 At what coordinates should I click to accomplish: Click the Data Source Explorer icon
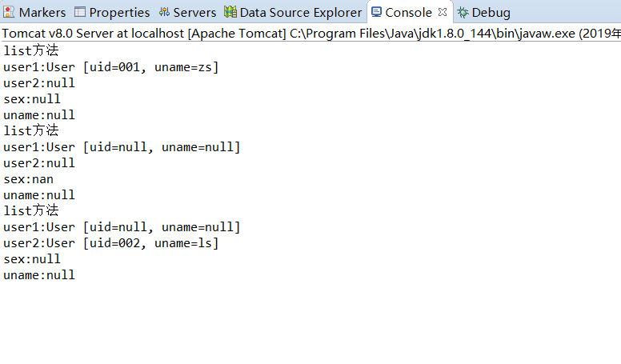(x=230, y=12)
